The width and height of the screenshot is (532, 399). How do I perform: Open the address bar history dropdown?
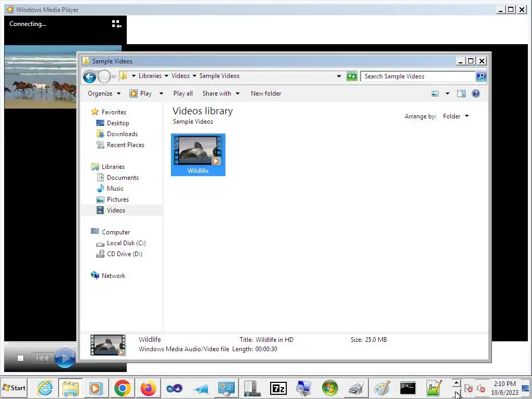point(339,76)
